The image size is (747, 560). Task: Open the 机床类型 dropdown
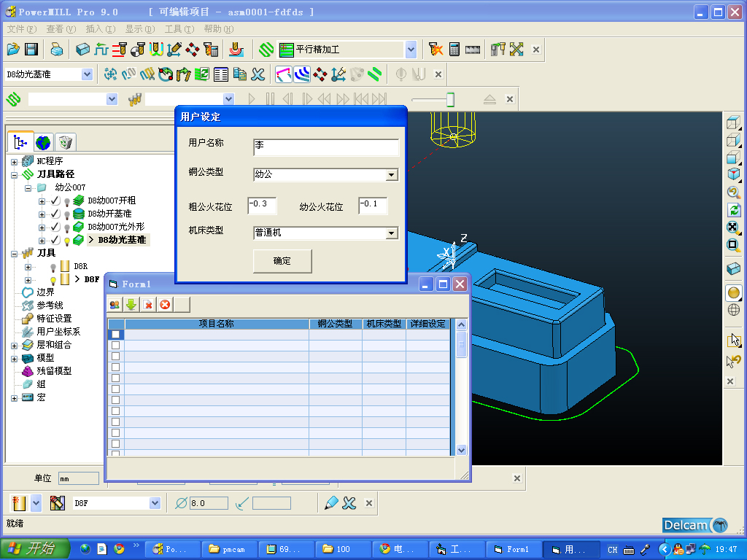coord(392,233)
